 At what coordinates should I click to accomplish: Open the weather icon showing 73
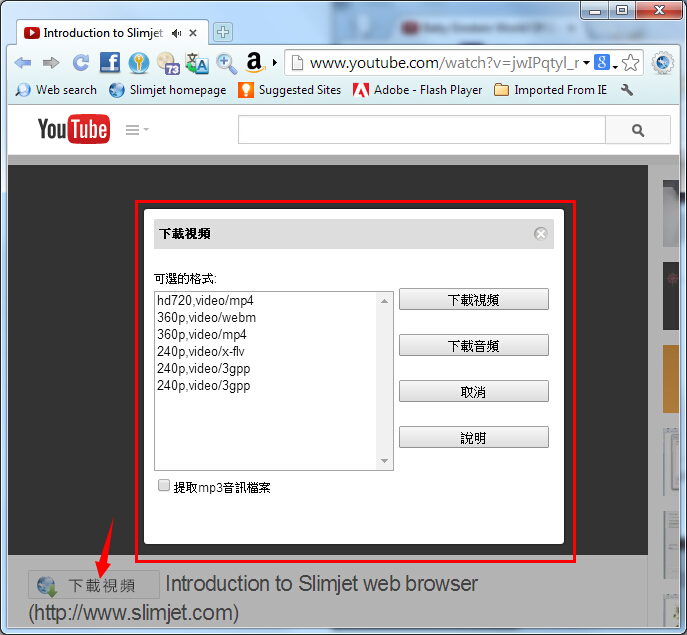click(x=168, y=63)
